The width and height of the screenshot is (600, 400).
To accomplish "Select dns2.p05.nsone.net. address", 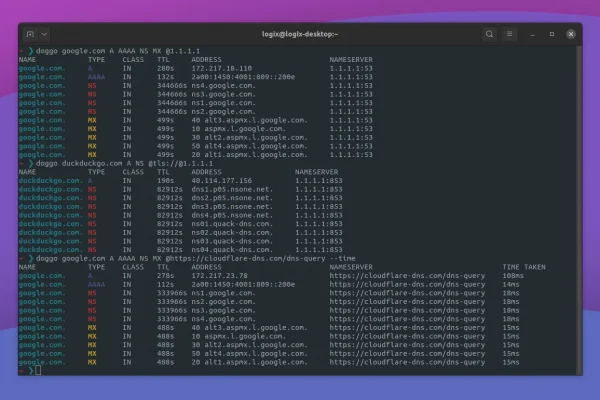I will pyautogui.click(x=232, y=198).
